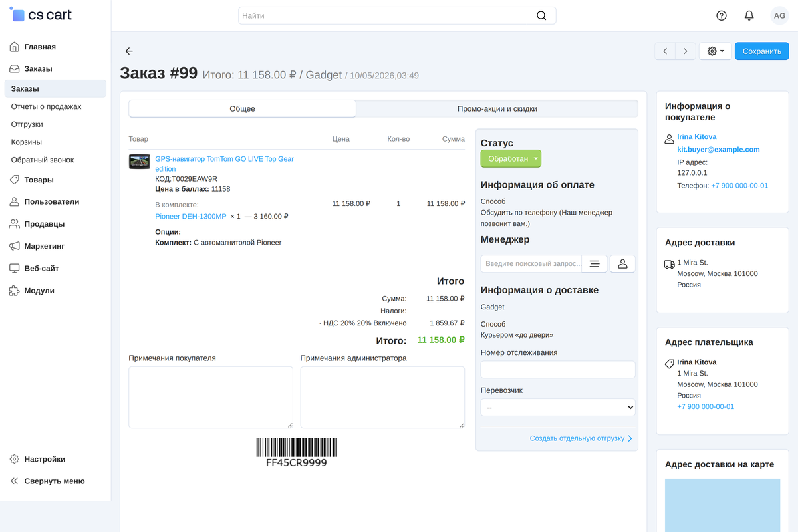798x532 pixels.
Task: Click Создать отдельную отгрузку link
Action: tap(581, 438)
